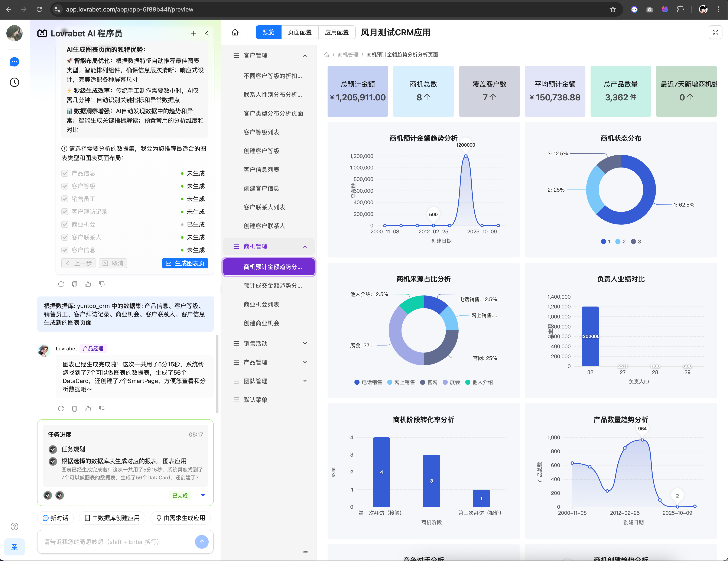Click the 生成图表页 button
This screenshot has height=561, width=728.
coord(185,263)
